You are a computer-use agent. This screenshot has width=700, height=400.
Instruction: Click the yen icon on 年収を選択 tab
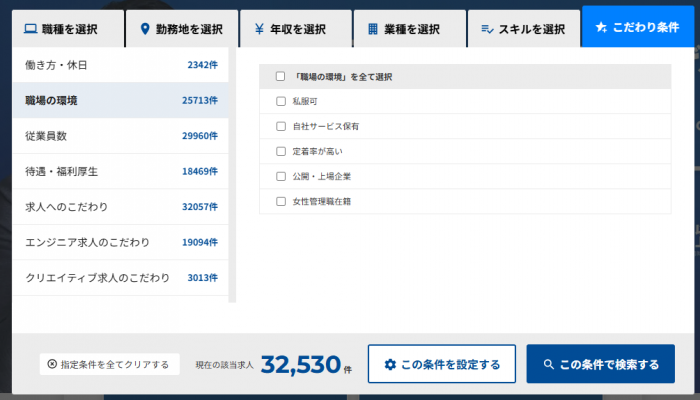(259, 29)
